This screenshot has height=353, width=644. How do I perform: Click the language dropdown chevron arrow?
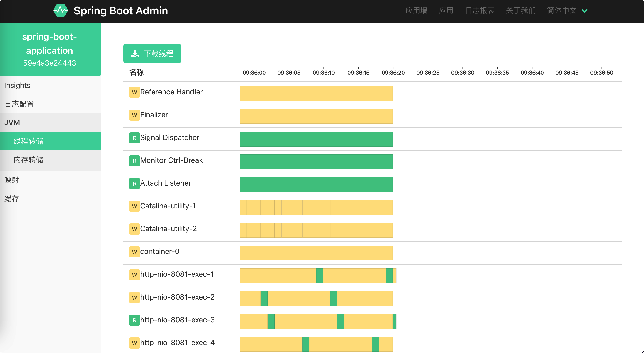584,11
